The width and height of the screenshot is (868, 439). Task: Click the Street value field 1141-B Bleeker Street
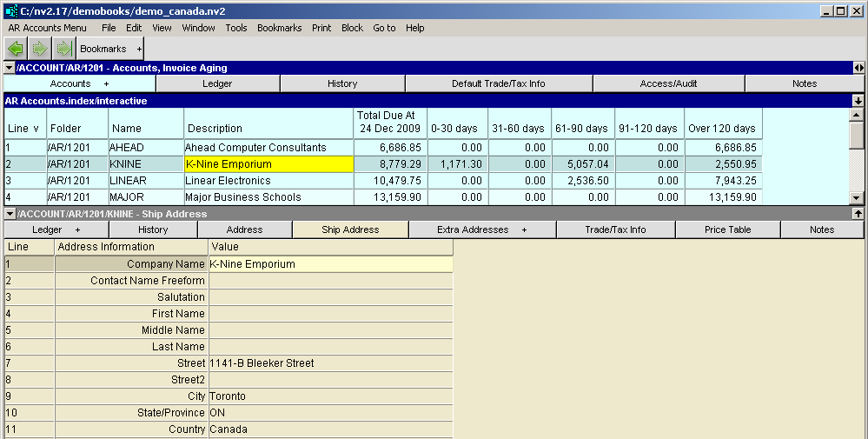coord(330,363)
